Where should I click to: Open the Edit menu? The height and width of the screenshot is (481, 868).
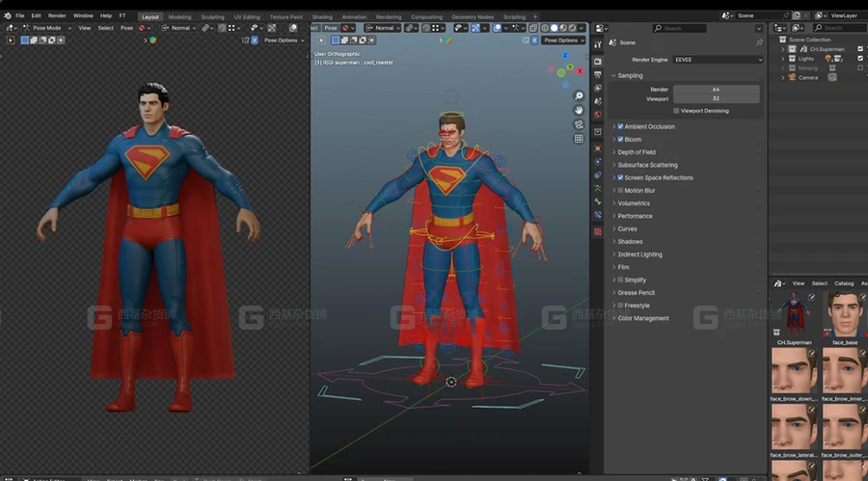[x=36, y=16]
